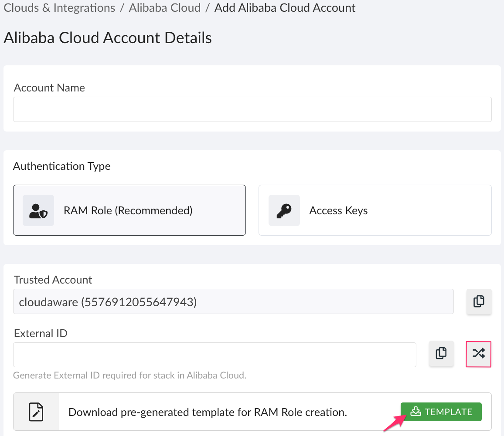Click the copy icon beside External ID field
Screen dimensions: 504x436
[x=441, y=354]
